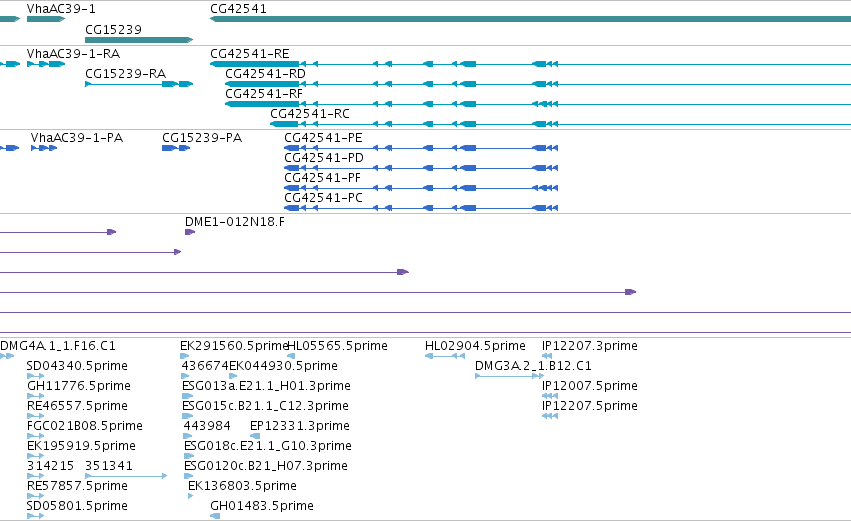Viewport: 851px width, 521px height.
Task: Select EST RE46557.5prime
Action: pos(77,406)
